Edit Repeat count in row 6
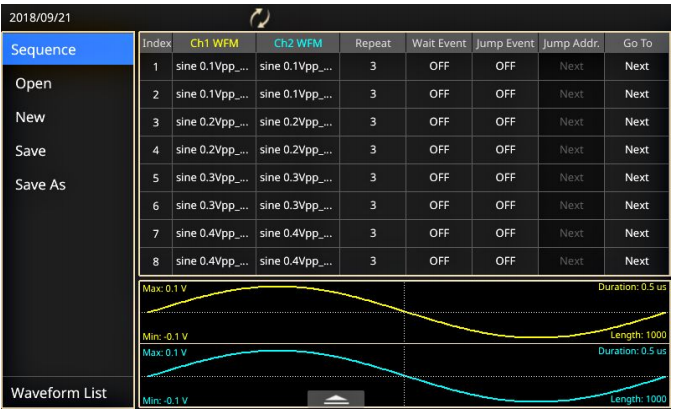 pyautogui.click(x=372, y=205)
